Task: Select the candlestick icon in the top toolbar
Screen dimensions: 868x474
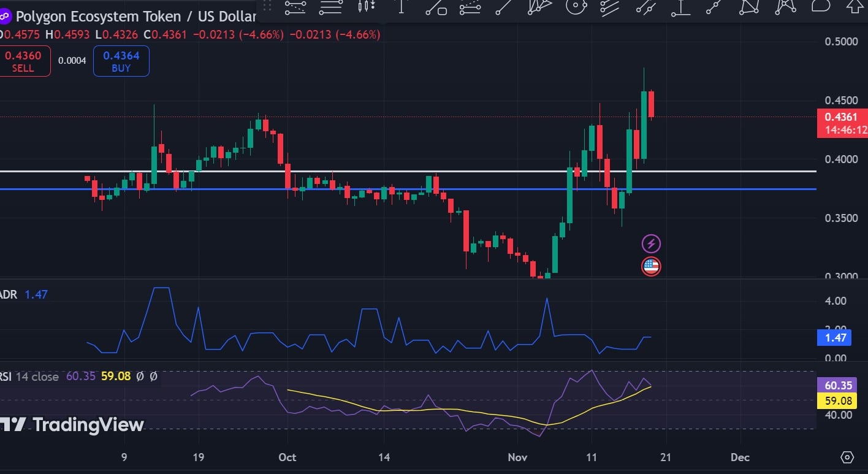Action: pos(367,7)
